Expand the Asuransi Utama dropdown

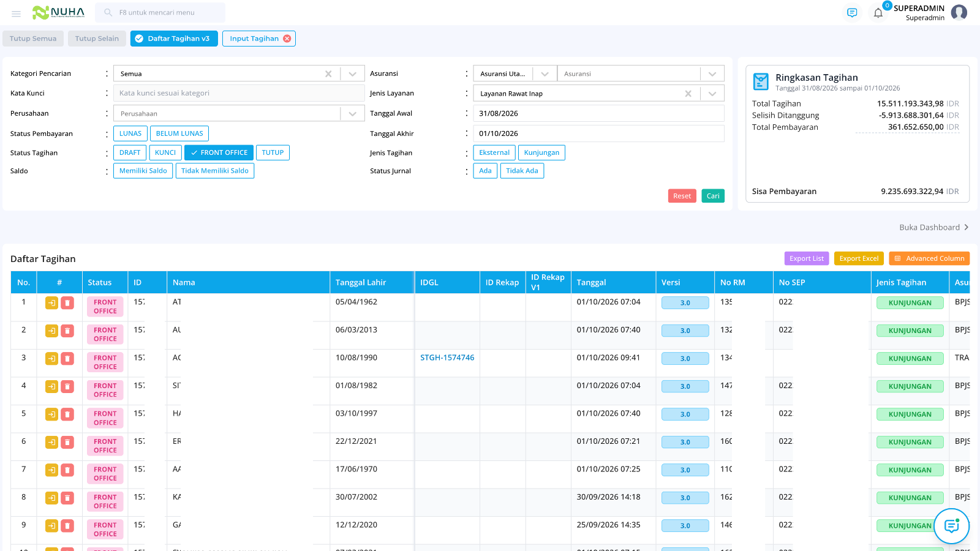pyautogui.click(x=545, y=74)
